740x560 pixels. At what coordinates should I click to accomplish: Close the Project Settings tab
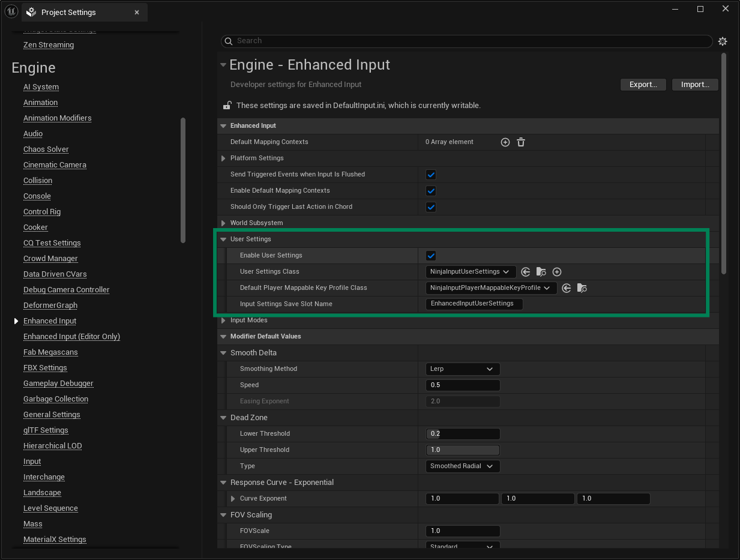pyautogui.click(x=137, y=12)
